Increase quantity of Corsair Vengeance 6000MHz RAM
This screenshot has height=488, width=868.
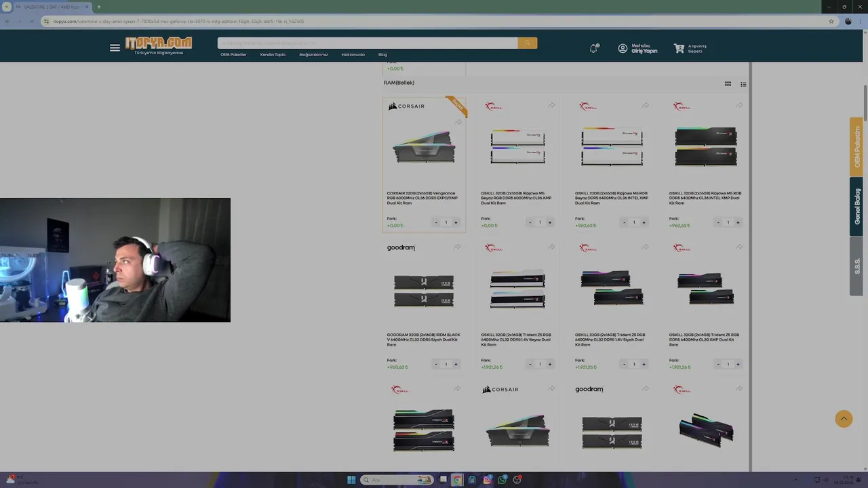[456, 222]
